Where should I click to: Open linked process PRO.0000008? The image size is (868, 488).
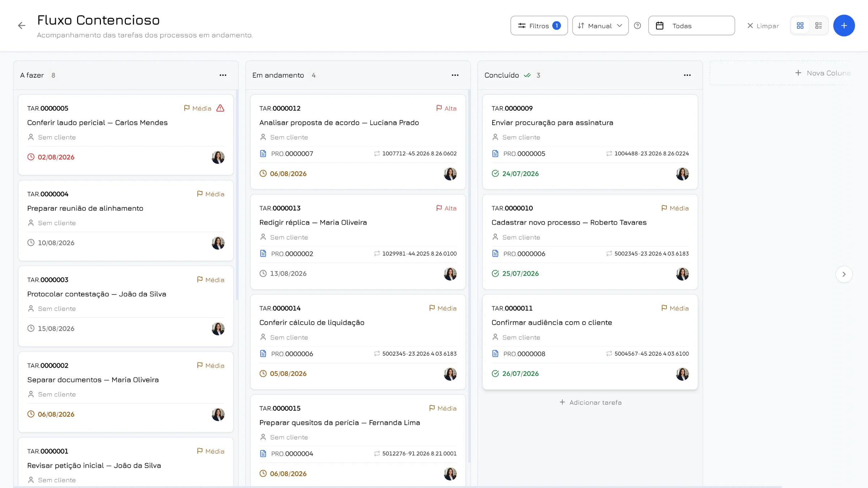click(x=524, y=354)
